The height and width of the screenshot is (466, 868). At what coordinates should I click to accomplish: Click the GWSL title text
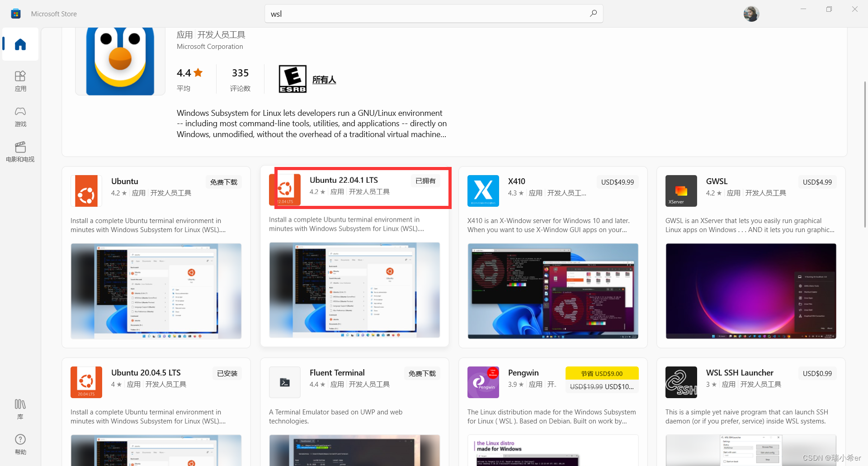click(717, 181)
